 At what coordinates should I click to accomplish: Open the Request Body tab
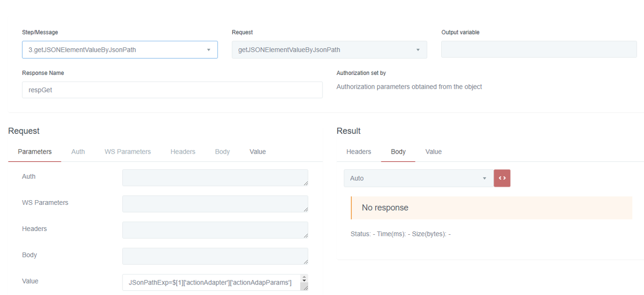[x=222, y=152]
